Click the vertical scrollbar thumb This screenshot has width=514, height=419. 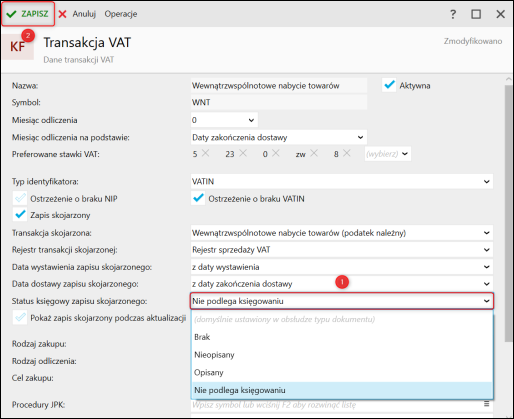click(x=508, y=213)
